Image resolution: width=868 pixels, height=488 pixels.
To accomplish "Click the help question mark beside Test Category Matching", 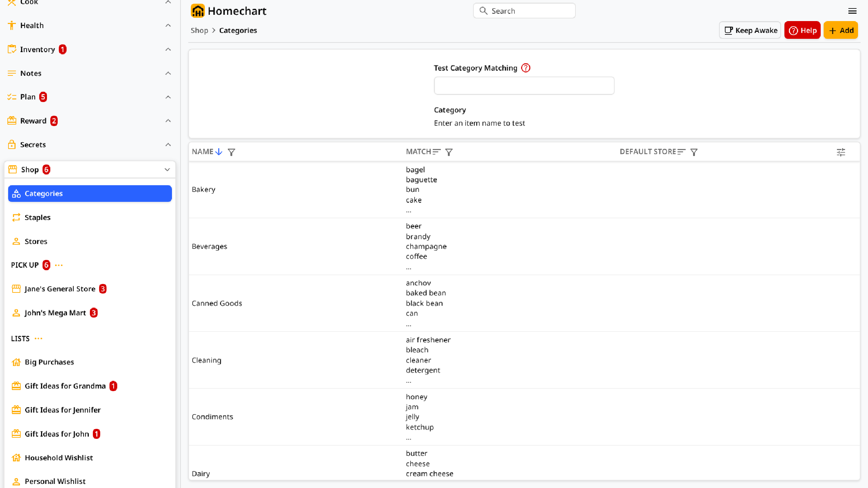I will point(526,68).
